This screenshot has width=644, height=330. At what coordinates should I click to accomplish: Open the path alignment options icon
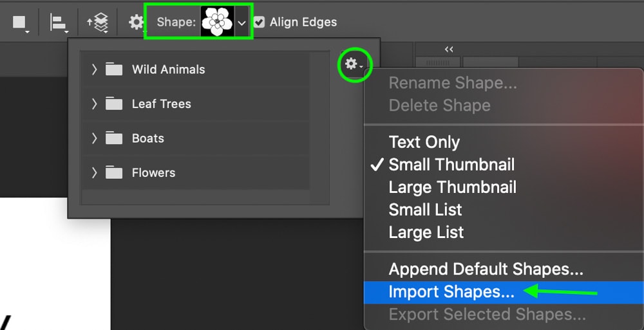click(x=59, y=23)
